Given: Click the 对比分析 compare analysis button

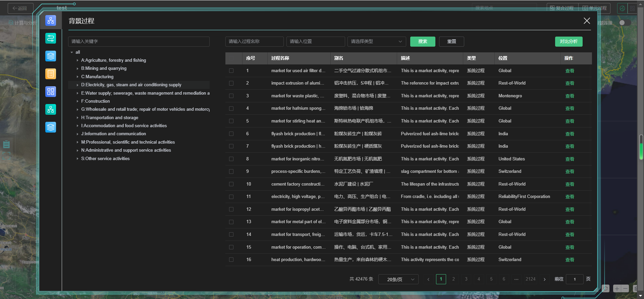Looking at the screenshot, I should tap(569, 42).
